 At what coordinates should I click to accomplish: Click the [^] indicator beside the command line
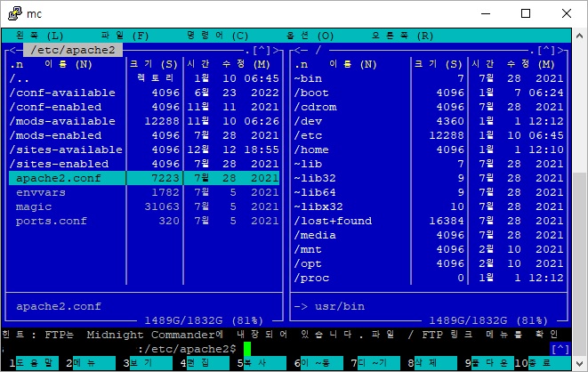(560, 349)
